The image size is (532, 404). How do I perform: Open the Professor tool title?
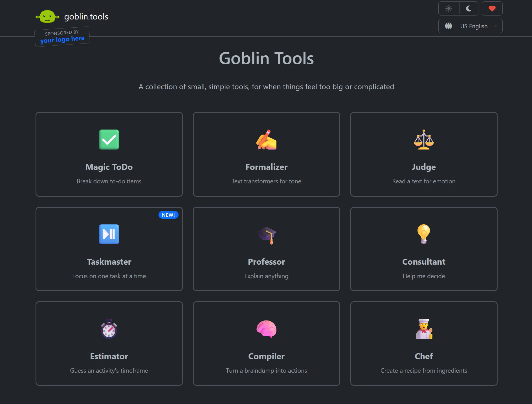[266, 262]
